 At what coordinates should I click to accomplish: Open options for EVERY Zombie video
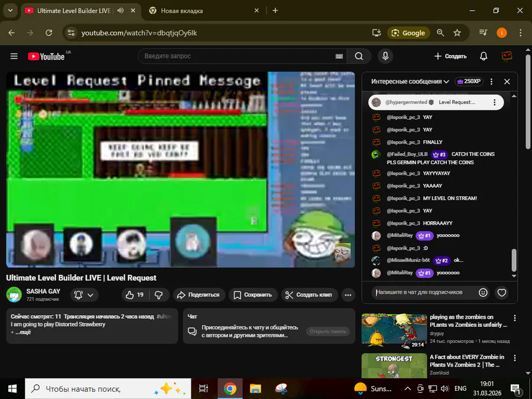click(x=515, y=358)
